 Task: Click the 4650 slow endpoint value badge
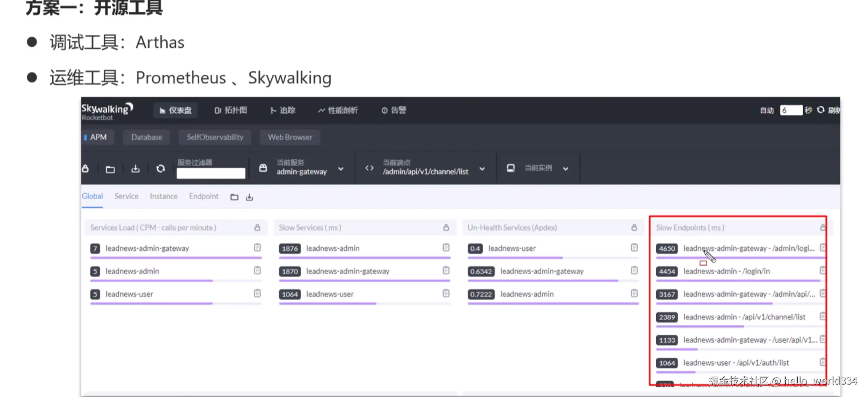(667, 249)
